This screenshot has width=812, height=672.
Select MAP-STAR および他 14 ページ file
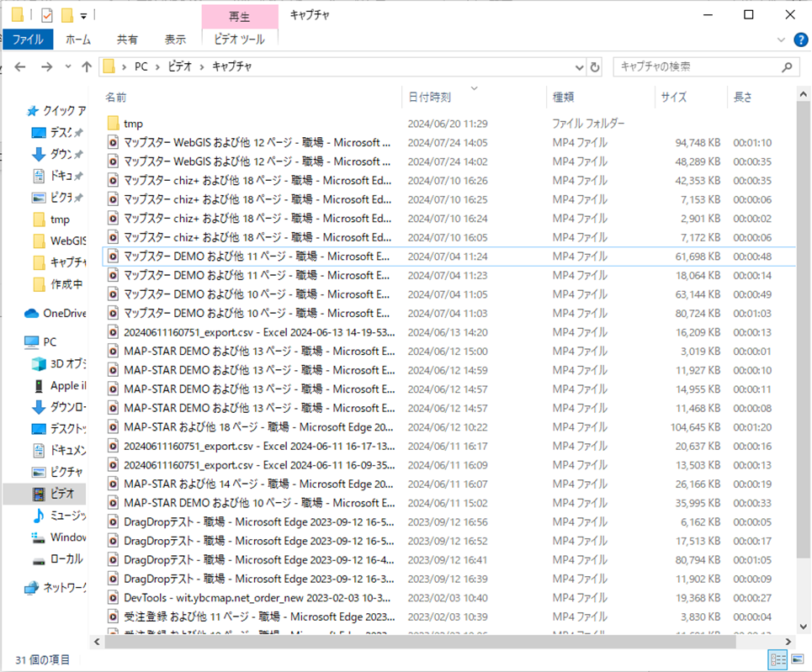click(448, 484)
